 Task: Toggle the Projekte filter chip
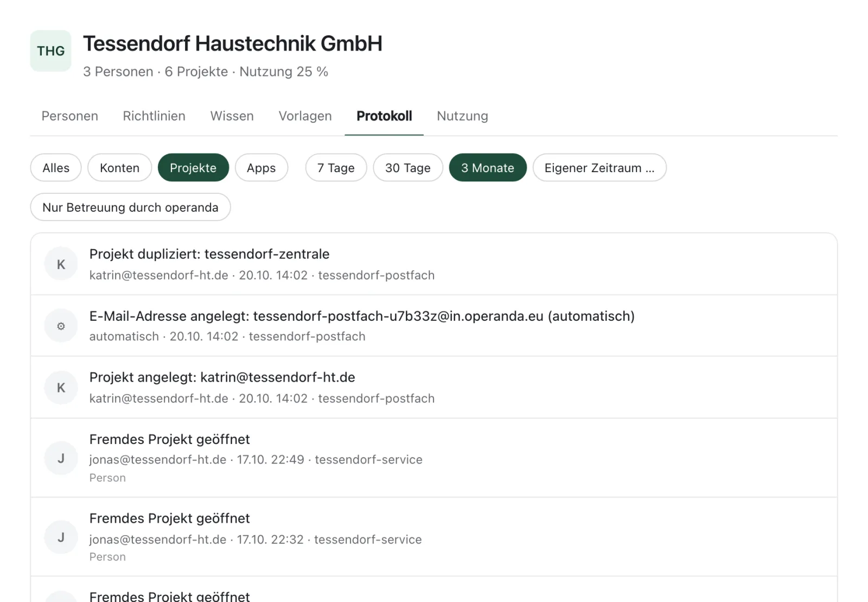[x=193, y=168]
